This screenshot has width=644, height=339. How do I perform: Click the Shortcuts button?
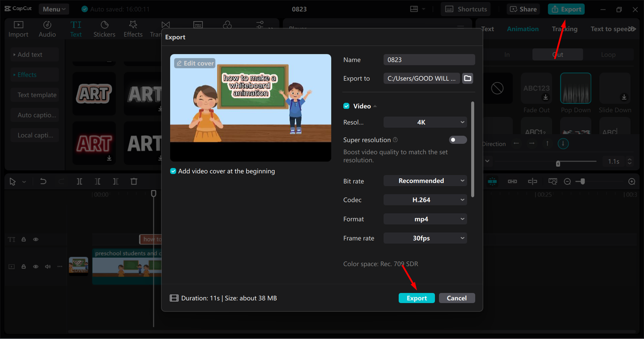[466, 9]
